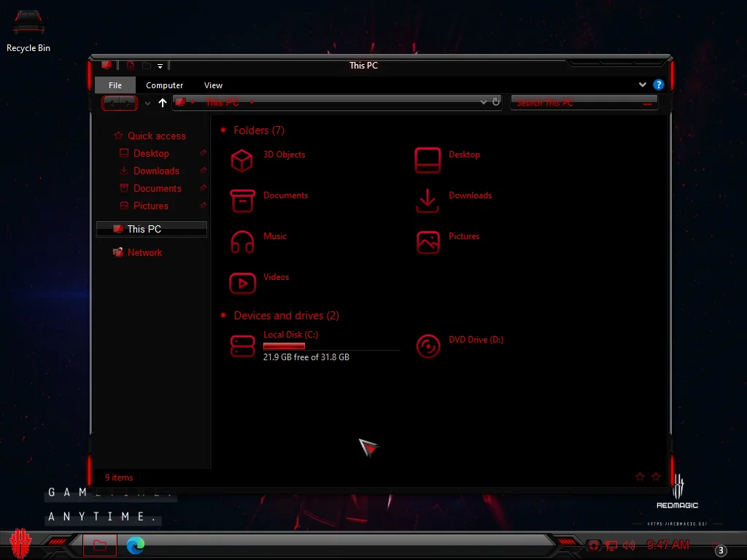
Task: Click the 9:47 AM taskbar clock
Action: tap(668, 545)
